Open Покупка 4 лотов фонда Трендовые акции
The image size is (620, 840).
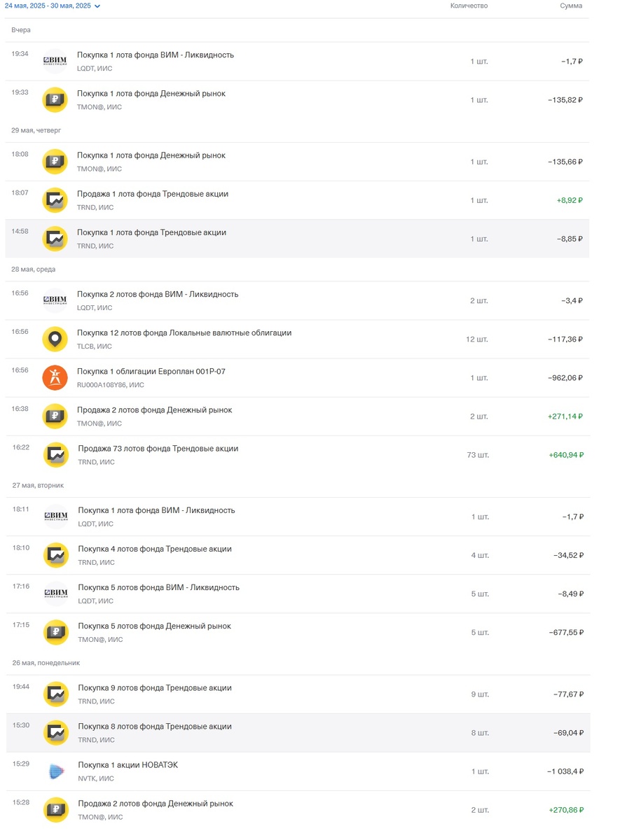[x=298, y=555]
